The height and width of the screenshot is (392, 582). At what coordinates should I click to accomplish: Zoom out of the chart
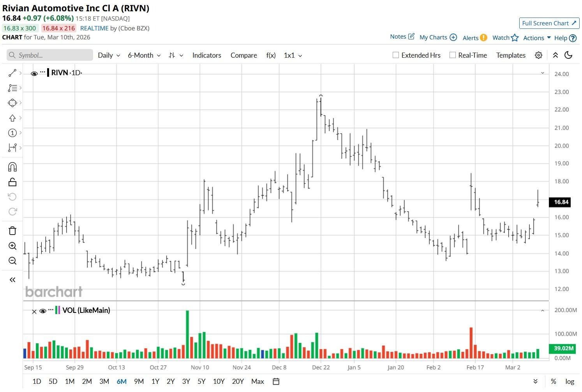click(x=12, y=261)
